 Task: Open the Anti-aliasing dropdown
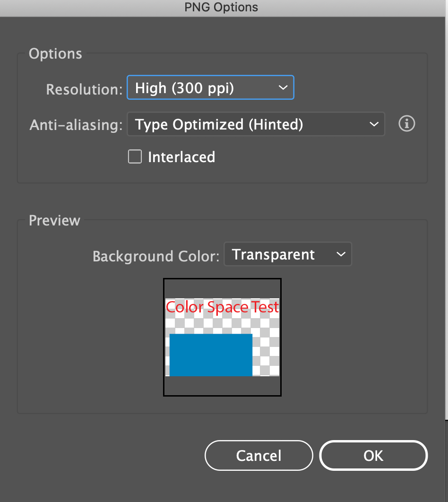pos(256,124)
